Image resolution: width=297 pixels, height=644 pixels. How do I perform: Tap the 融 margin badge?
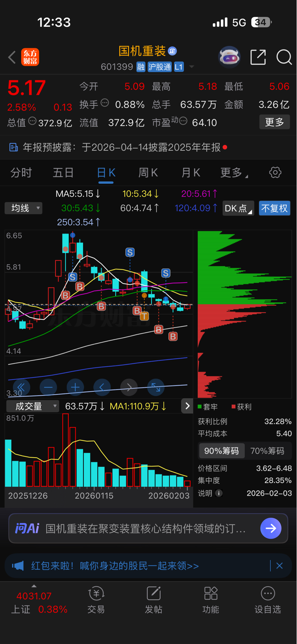click(x=141, y=67)
